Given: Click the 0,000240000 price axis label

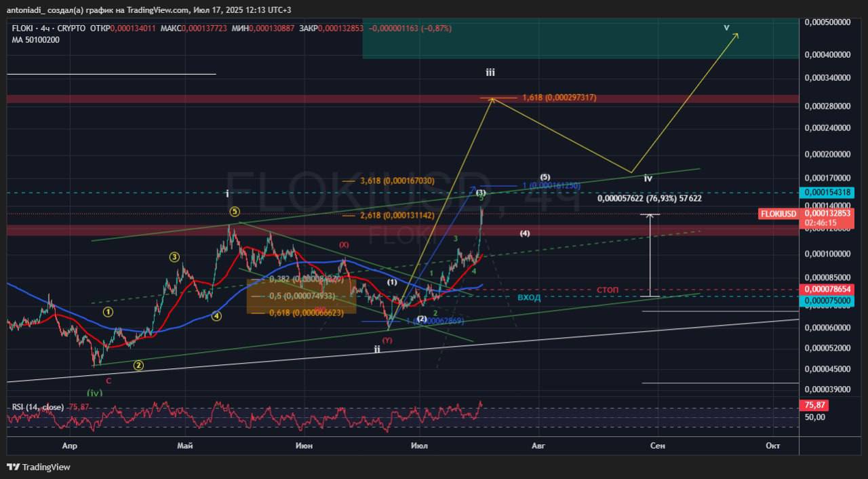Looking at the screenshot, I should point(827,128).
